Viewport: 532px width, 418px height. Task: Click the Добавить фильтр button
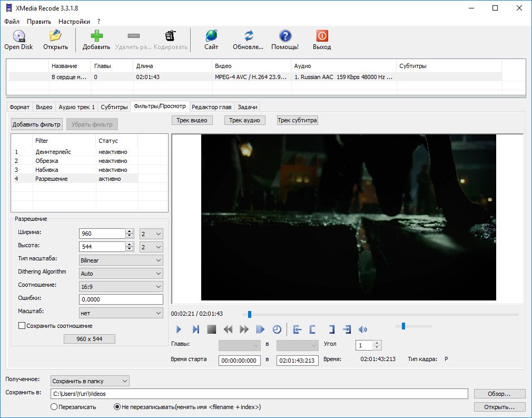[x=37, y=124]
